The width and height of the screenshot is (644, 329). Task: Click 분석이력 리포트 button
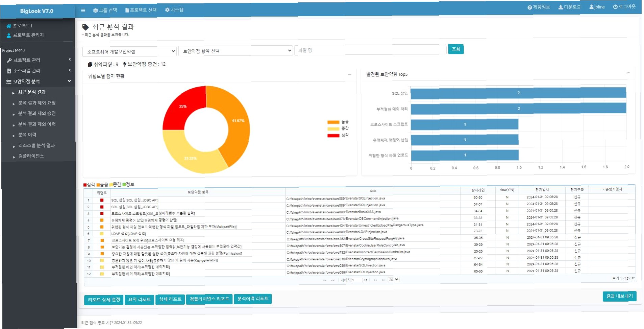tap(253, 299)
